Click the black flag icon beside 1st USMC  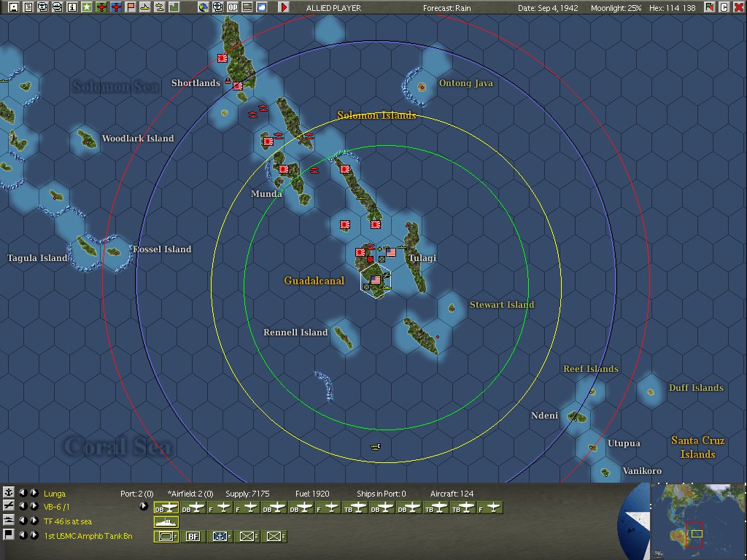click(9, 534)
